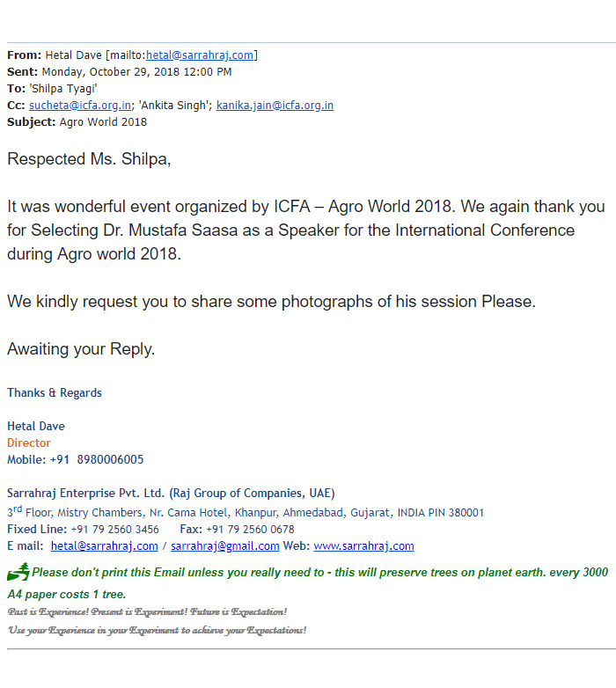Open sucheta@icfa.org.in Cc email link

click(x=80, y=106)
